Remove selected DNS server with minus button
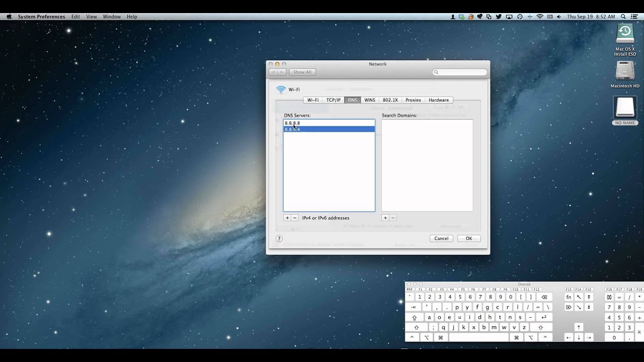Screen dimensions: 644x362 (x=295, y=218)
